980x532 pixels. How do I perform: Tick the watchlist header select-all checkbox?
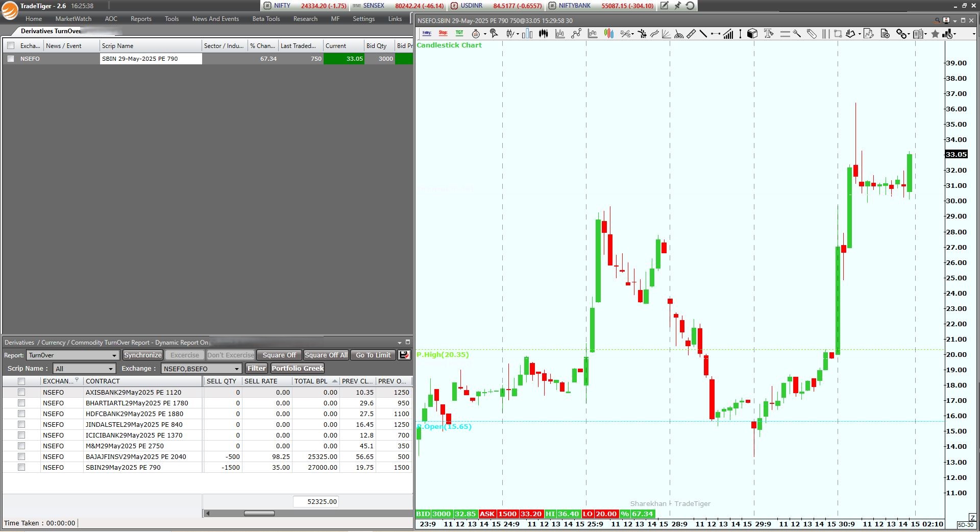(x=11, y=46)
